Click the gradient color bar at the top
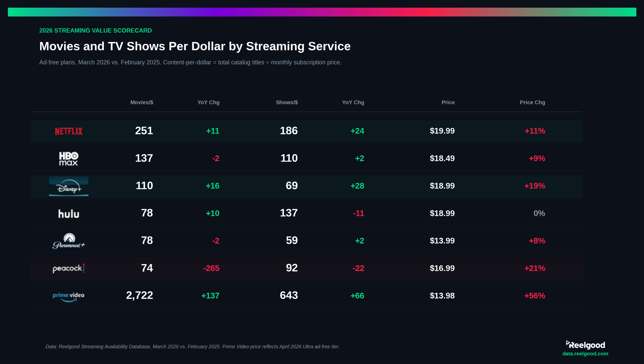 (x=322, y=11)
